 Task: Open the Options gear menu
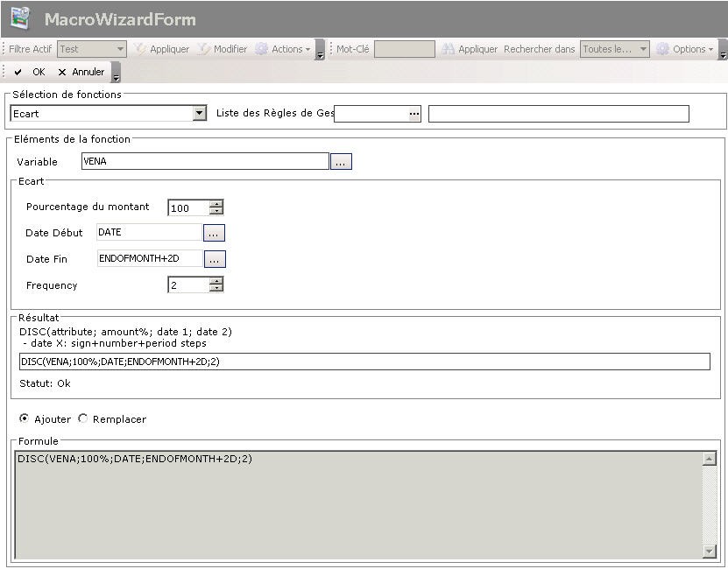(x=685, y=49)
